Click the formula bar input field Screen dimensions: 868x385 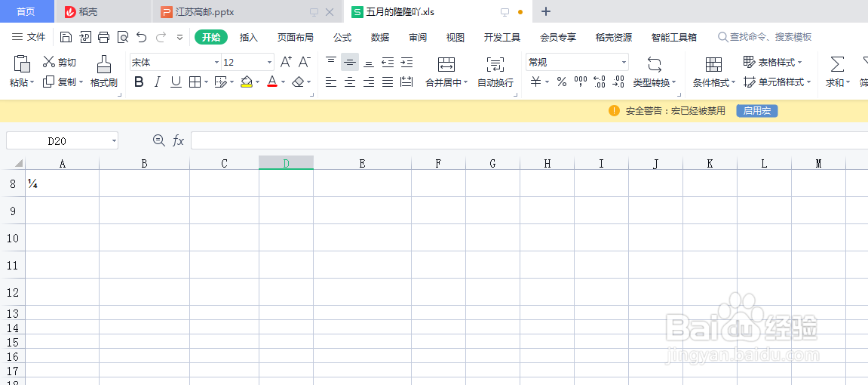[x=529, y=140]
